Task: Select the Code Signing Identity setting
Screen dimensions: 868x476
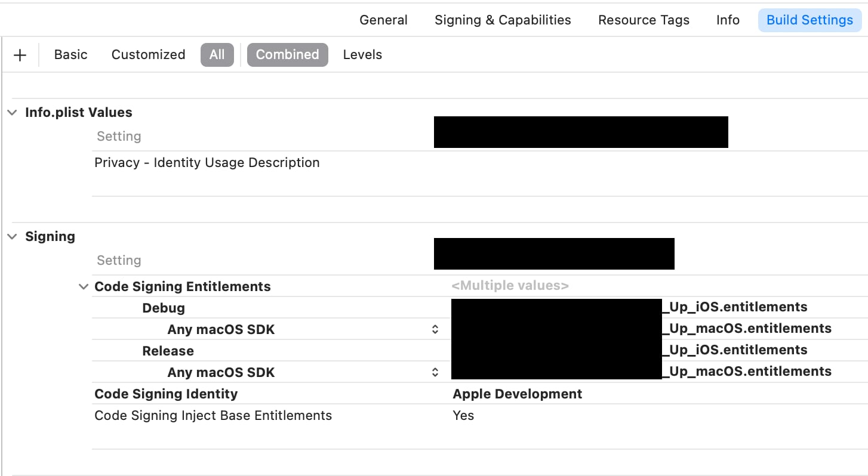Action: click(x=166, y=394)
